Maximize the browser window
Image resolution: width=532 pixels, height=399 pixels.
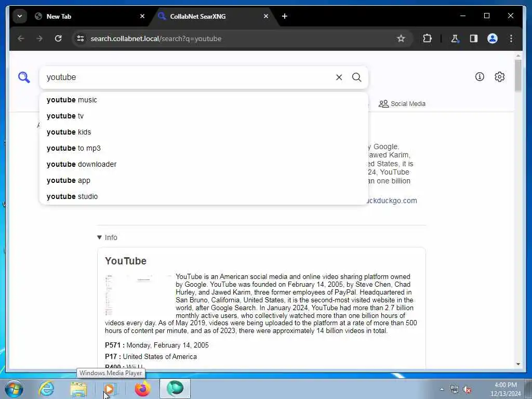[x=486, y=16]
